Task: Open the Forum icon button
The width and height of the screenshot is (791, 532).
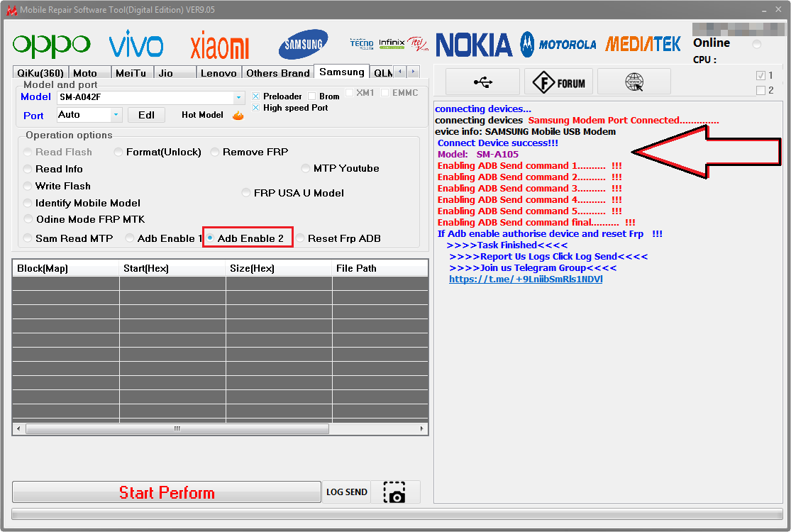Action: (x=559, y=82)
